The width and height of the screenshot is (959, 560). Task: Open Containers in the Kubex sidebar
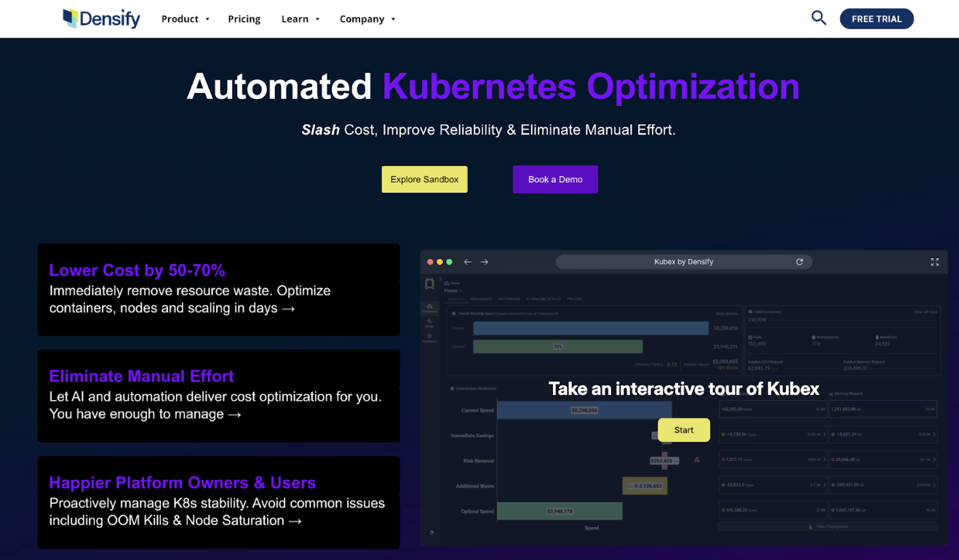point(430,308)
